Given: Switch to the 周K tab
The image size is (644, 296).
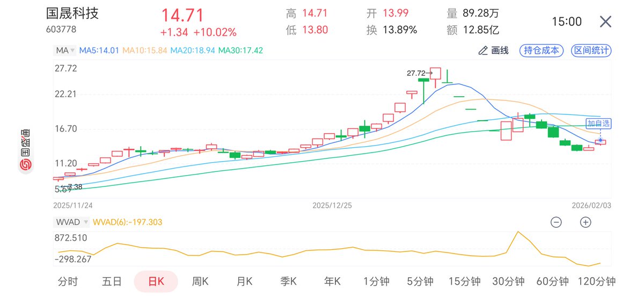Looking at the screenshot, I should [200, 281].
